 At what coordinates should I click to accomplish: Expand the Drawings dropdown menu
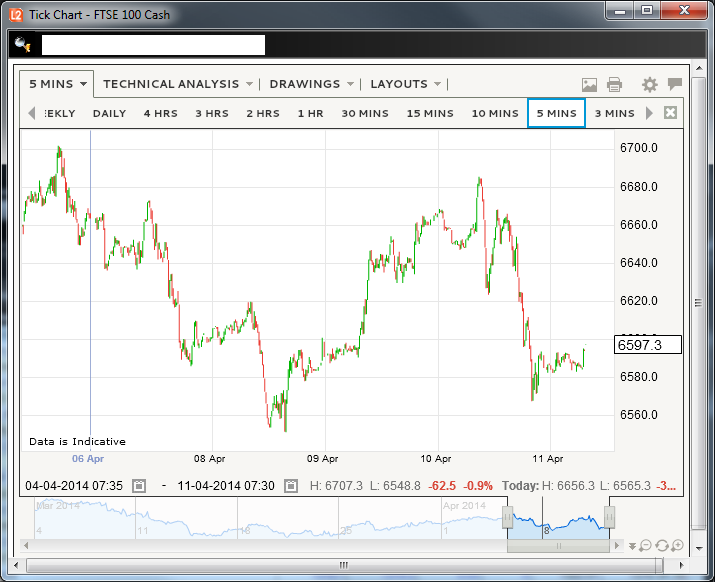(x=311, y=84)
